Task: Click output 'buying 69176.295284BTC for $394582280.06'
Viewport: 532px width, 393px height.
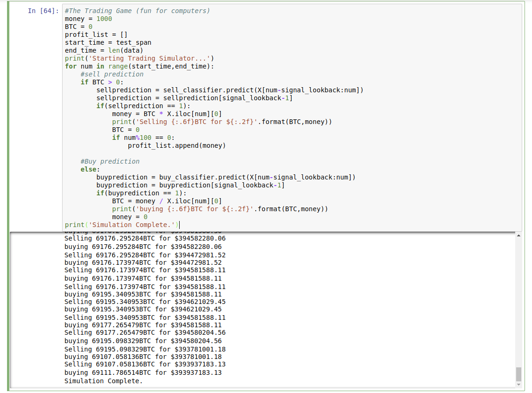Action: (143, 247)
